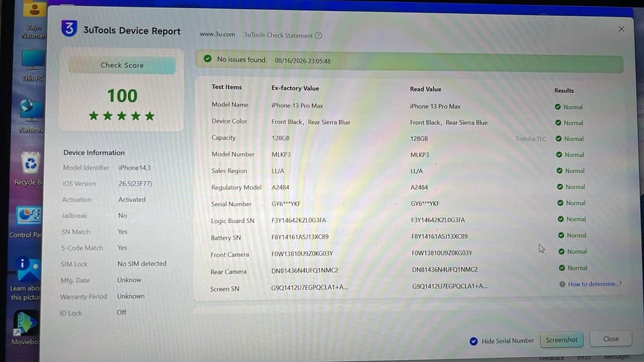Click the Normal status icon for Model Name
The height and width of the screenshot is (362, 644).
pyautogui.click(x=558, y=107)
